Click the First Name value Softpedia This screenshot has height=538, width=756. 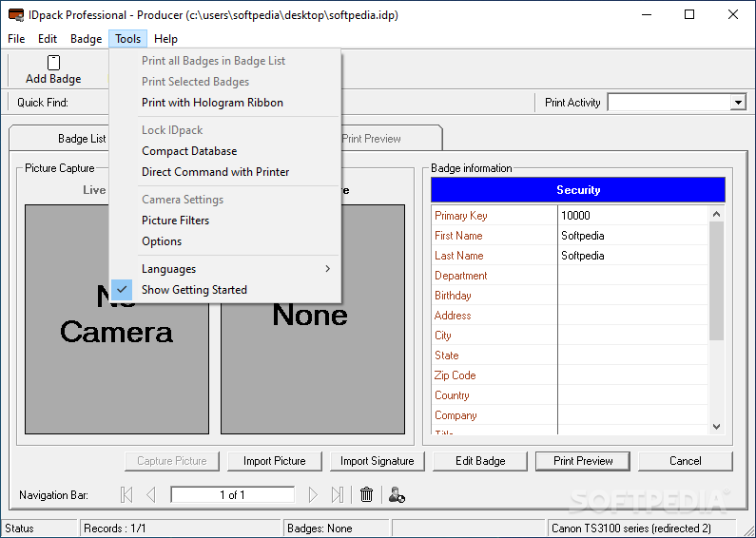pyautogui.click(x=632, y=236)
